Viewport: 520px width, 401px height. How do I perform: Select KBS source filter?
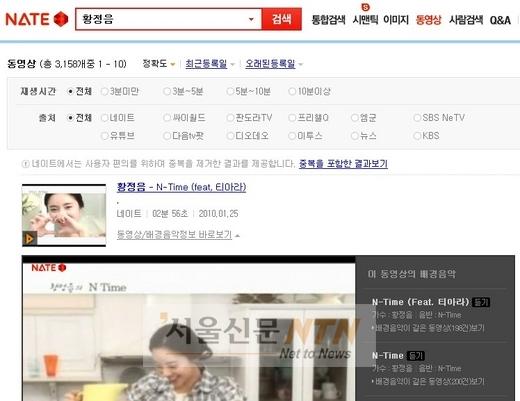pos(417,136)
